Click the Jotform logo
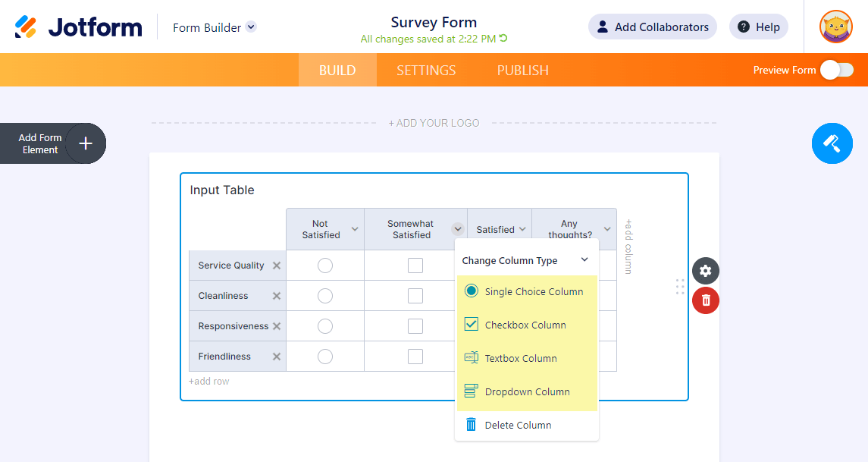This screenshot has width=868, height=462. (x=79, y=27)
